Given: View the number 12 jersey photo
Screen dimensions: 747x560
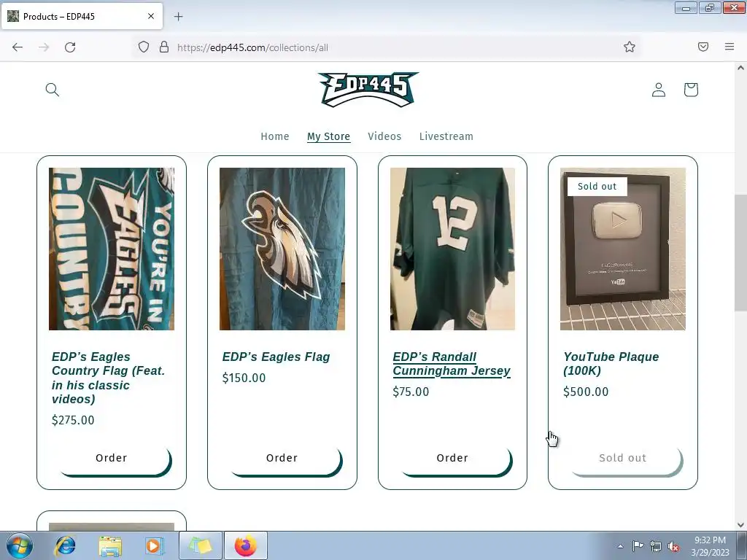Looking at the screenshot, I should tap(452, 249).
